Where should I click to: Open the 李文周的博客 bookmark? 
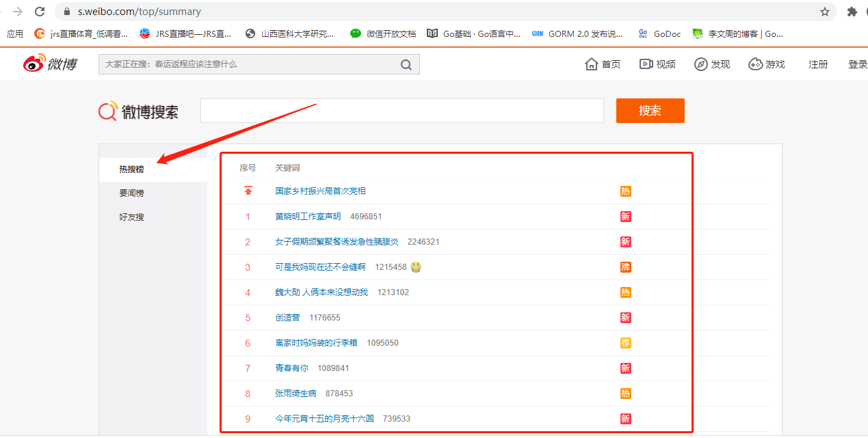click(x=738, y=33)
